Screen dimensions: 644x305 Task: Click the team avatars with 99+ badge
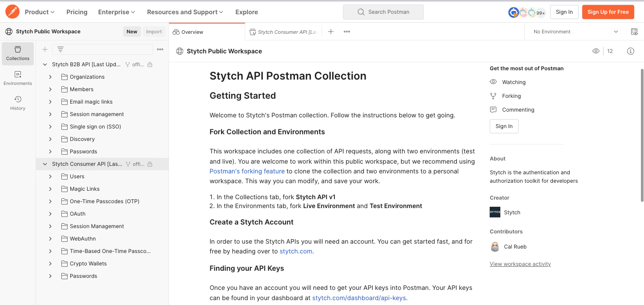(527, 12)
